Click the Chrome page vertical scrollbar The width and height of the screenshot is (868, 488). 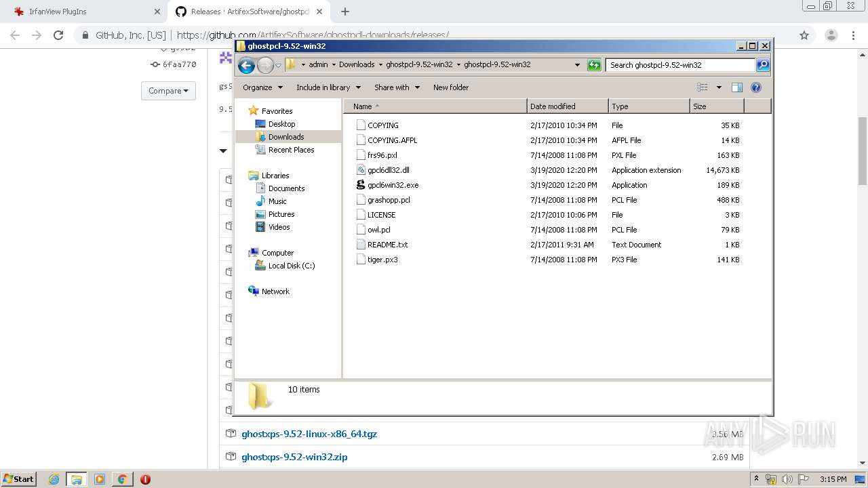863,150
